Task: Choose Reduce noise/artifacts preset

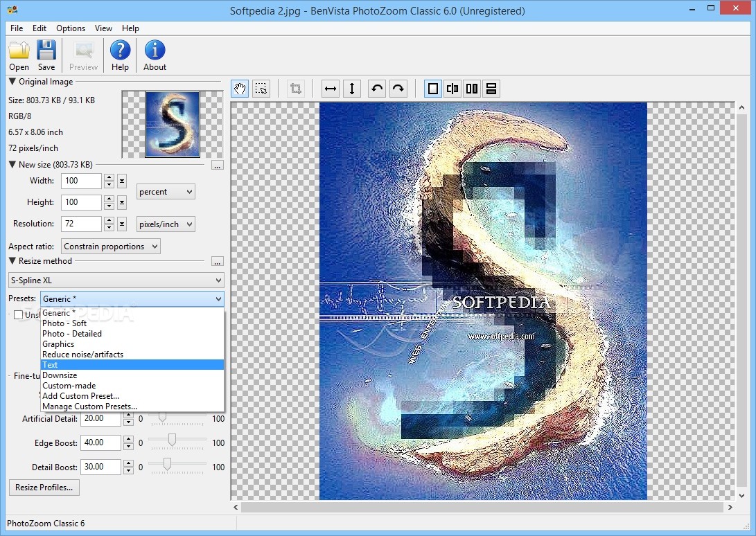Action: coord(132,355)
